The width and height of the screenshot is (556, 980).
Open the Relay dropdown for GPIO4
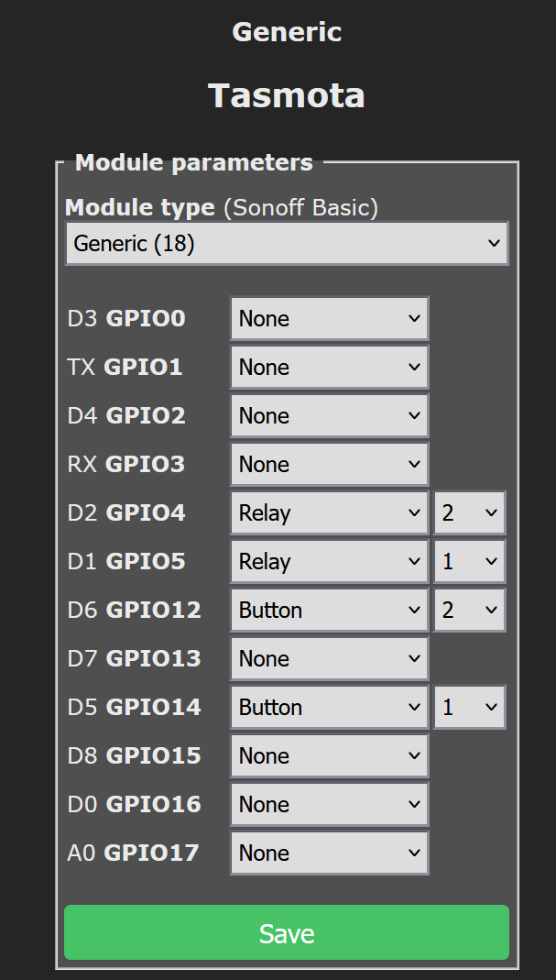click(329, 512)
